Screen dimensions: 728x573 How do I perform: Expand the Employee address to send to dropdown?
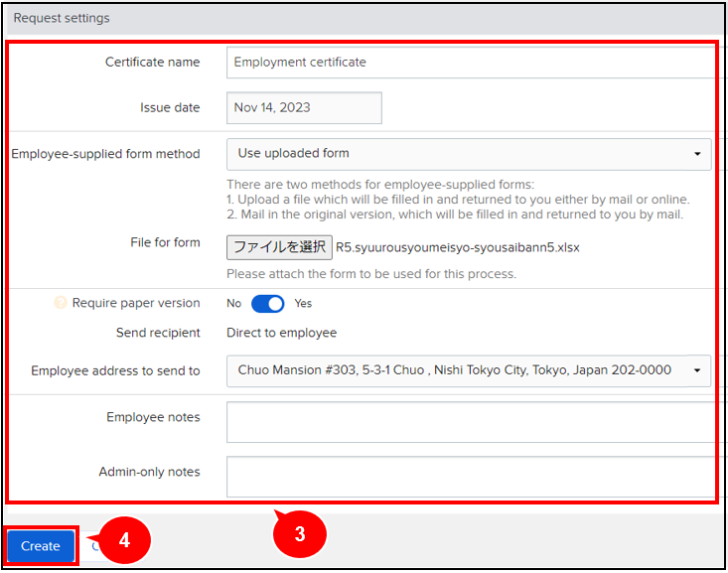point(467,370)
